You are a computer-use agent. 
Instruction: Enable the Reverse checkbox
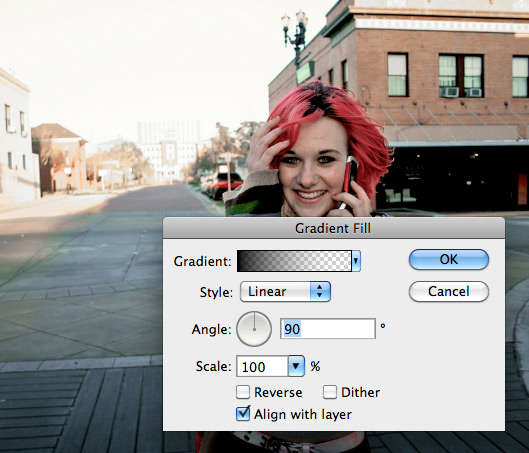243,392
